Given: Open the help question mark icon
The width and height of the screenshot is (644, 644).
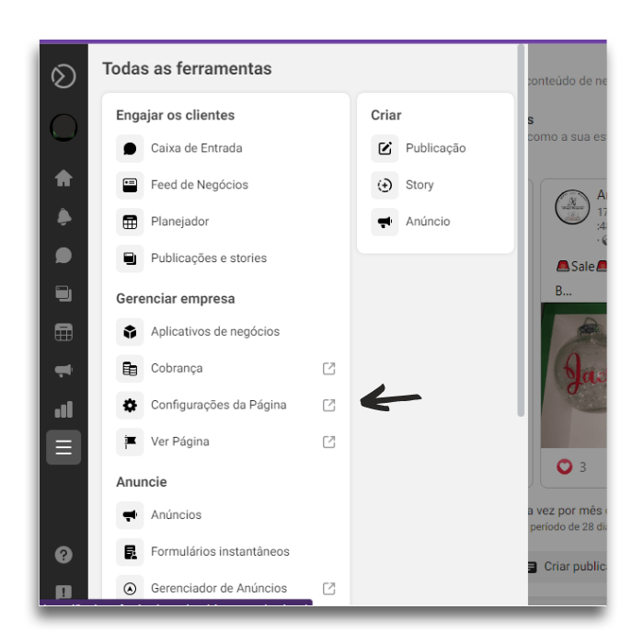Looking at the screenshot, I should [x=63, y=555].
